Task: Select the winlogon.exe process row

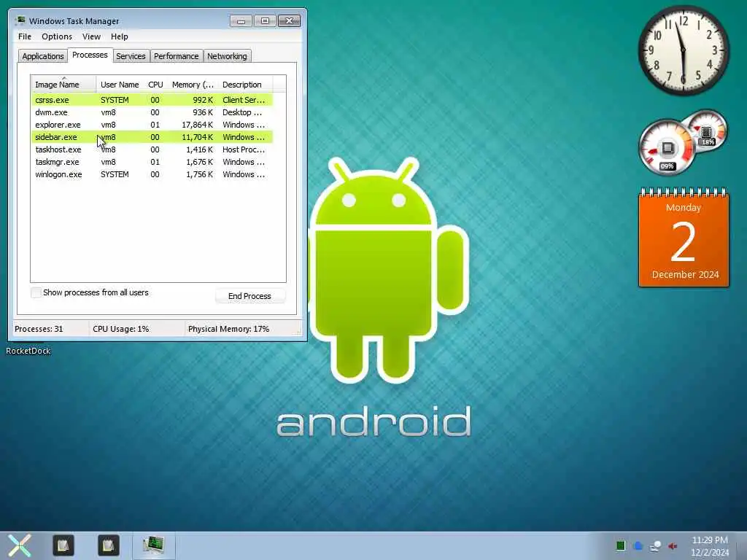Action: [x=152, y=174]
